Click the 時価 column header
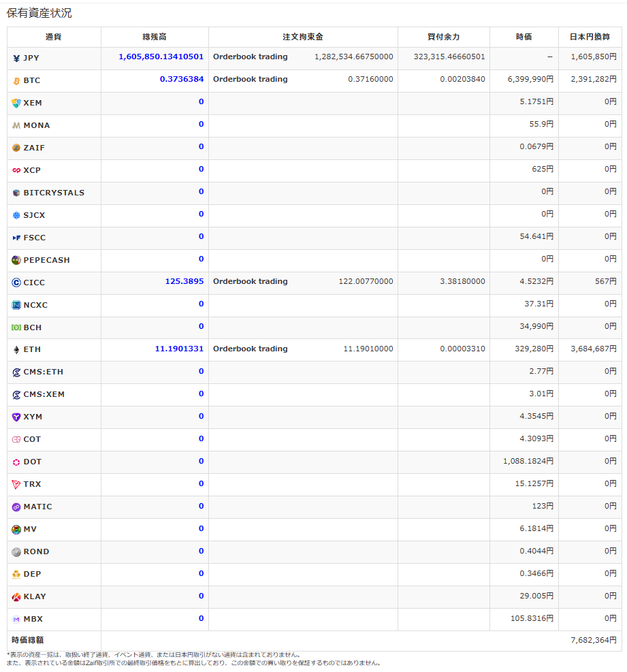627x672 pixels. 524,37
